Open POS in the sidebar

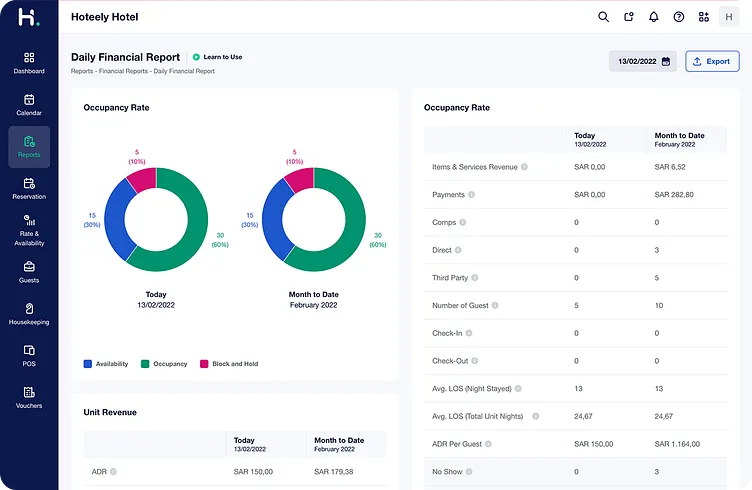click(x=29, y=356)
